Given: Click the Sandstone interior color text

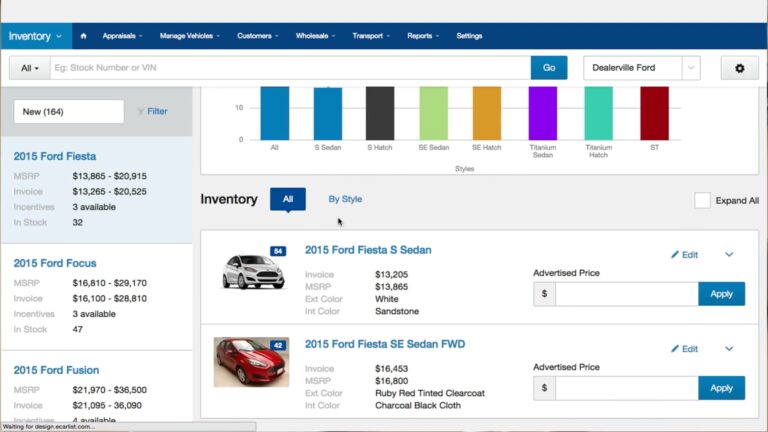Looking at the screenshot, I should [x=397, y=311].
